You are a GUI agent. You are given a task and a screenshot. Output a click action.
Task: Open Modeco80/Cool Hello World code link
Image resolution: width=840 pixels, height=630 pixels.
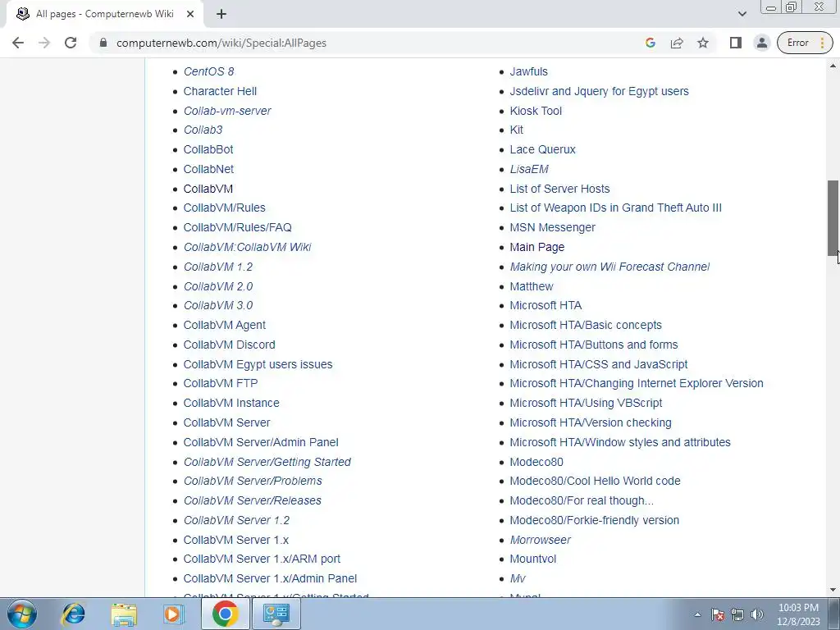click(595, 481)
